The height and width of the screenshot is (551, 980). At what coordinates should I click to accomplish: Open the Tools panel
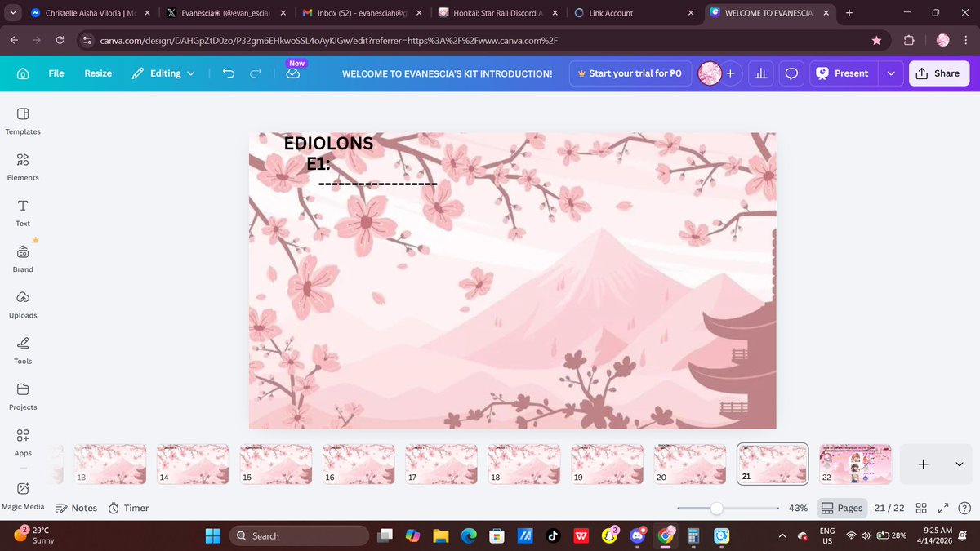pos(23,349)
